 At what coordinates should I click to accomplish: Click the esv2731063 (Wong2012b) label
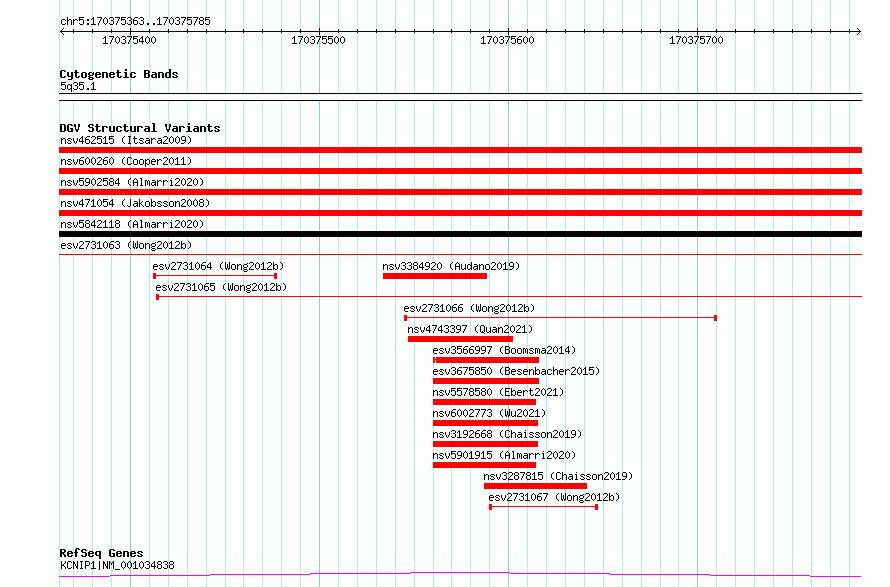click(126, 245)
